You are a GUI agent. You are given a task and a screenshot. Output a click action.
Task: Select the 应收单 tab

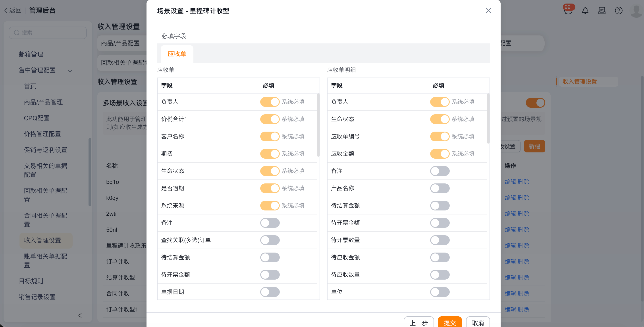pos(177,54)
